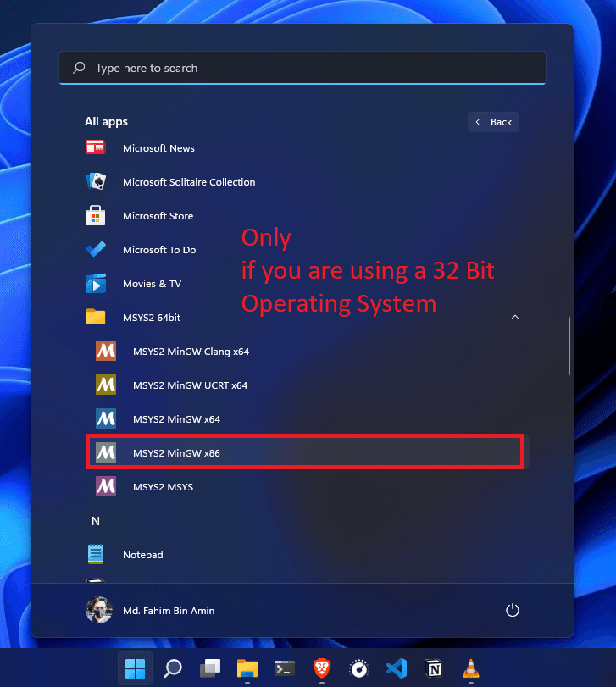Image resolution: width=616 pixels, height=687 pixels.
Task: Select 'Microsoft News' text label
Action: click(x=158, y=148)
